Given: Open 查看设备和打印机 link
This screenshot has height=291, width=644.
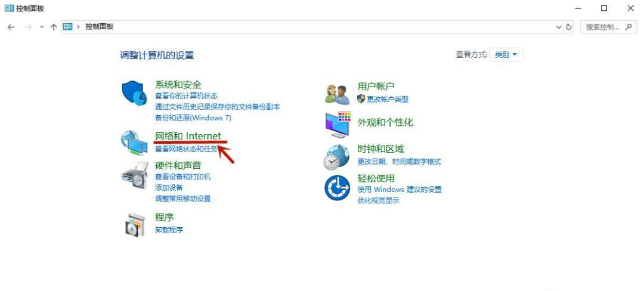Looking at the screenshot, I should (182, 177).
